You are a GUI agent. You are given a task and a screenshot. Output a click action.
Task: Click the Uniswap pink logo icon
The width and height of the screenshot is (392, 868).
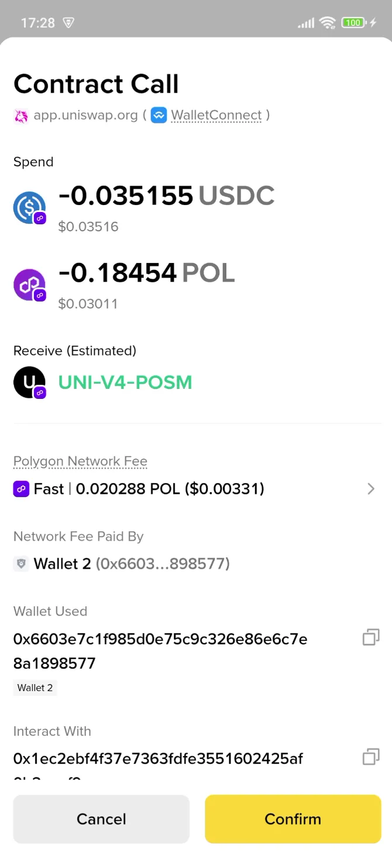[20, 115]
